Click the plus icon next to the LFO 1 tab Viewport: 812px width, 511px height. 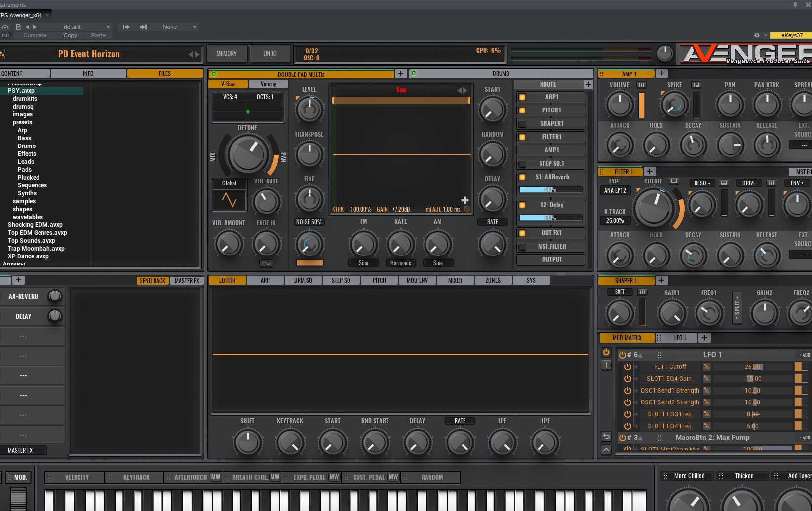coord(704,338)
